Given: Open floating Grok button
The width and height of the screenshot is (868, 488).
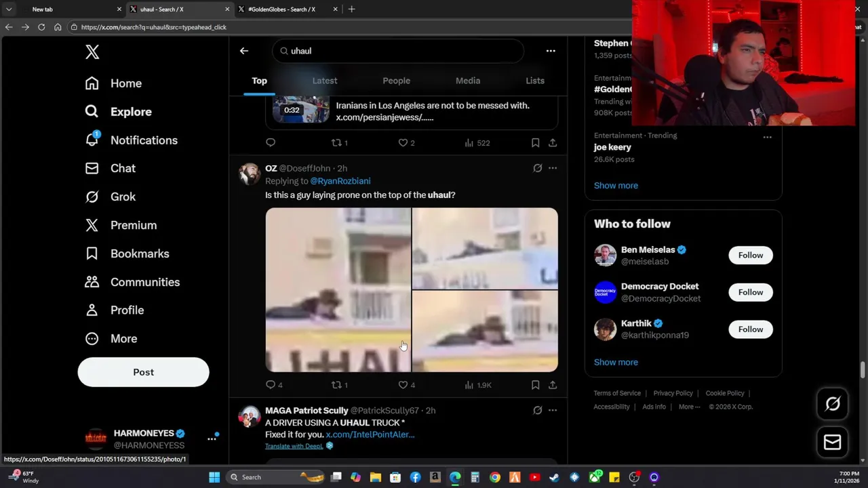Looking at the screenshot, I should pos(832,405).
